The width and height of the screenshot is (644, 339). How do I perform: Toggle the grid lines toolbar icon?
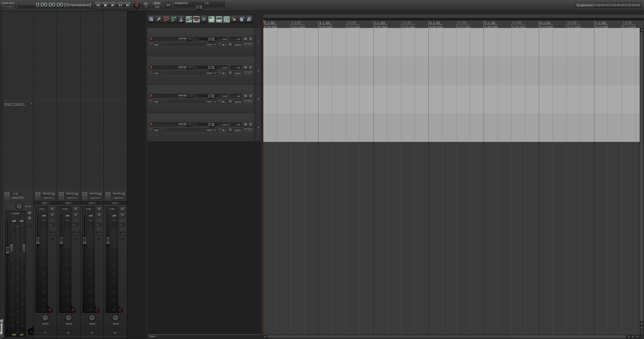click(204, 19)
